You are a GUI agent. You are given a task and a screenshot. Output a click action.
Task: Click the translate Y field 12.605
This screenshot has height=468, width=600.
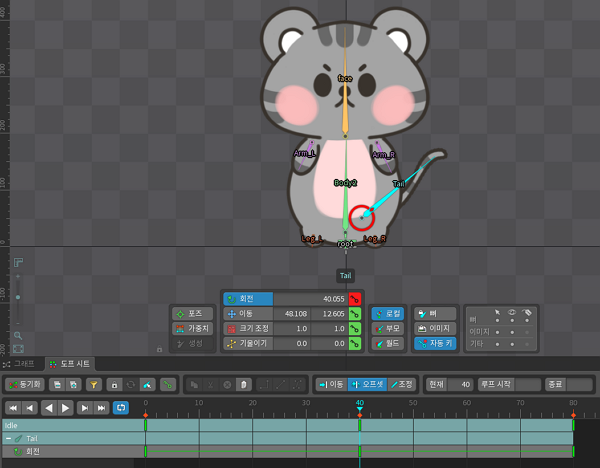(329, 314)
